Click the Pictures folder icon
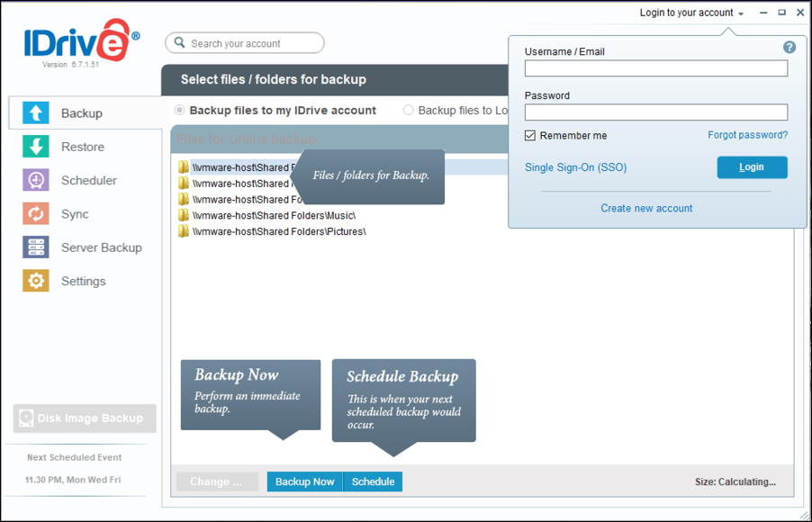The image size is (812, 522). coord(183,231)
